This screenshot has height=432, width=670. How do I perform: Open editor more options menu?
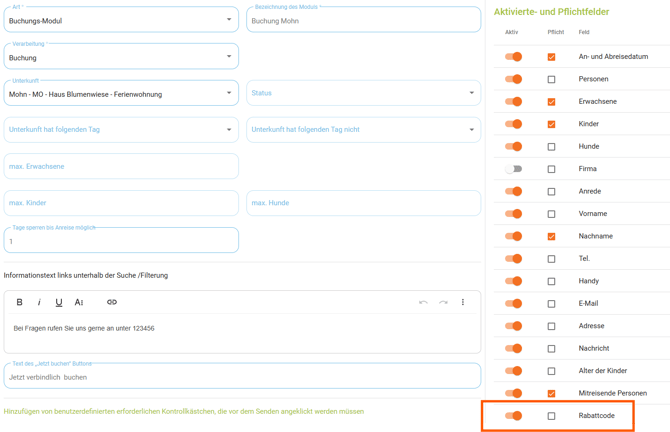[x=463, y=302]
